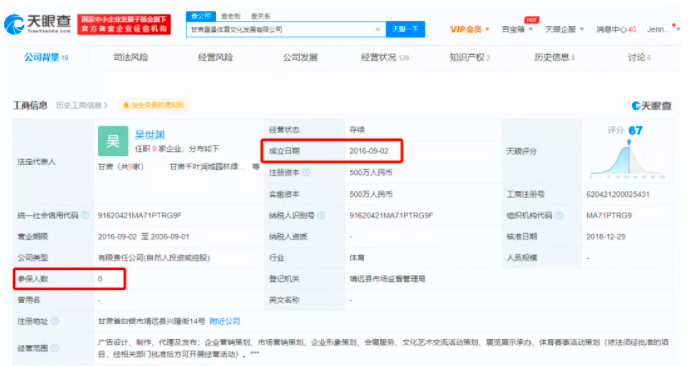Viewport: 689px width, 366px height.
Task: Open the Jenn... user account dropdown
Action: coord(663,29)
